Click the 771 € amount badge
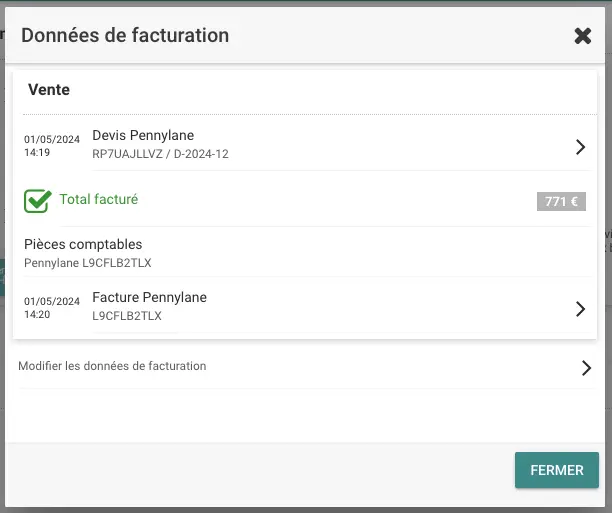The image size is (612, 513). [560, 201]
